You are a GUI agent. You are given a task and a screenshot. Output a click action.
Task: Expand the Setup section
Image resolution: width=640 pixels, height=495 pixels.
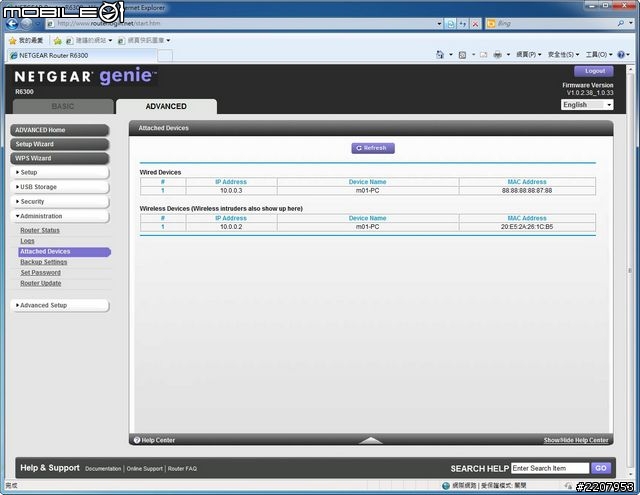point(60,172)
